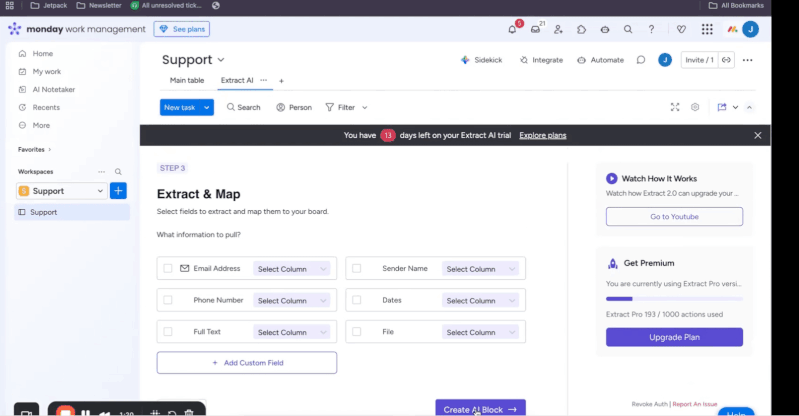
Task: Open the Support workspace selector
Action: point(62,191)
